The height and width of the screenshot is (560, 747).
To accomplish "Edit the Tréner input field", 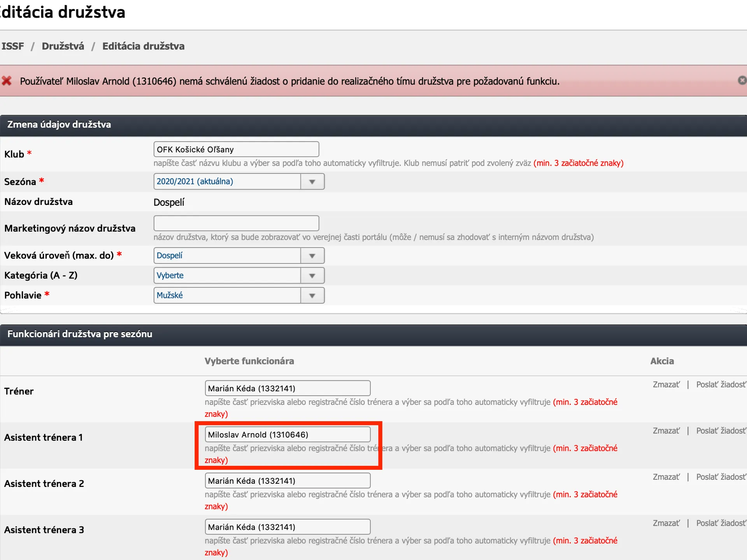I will point(287,388).
